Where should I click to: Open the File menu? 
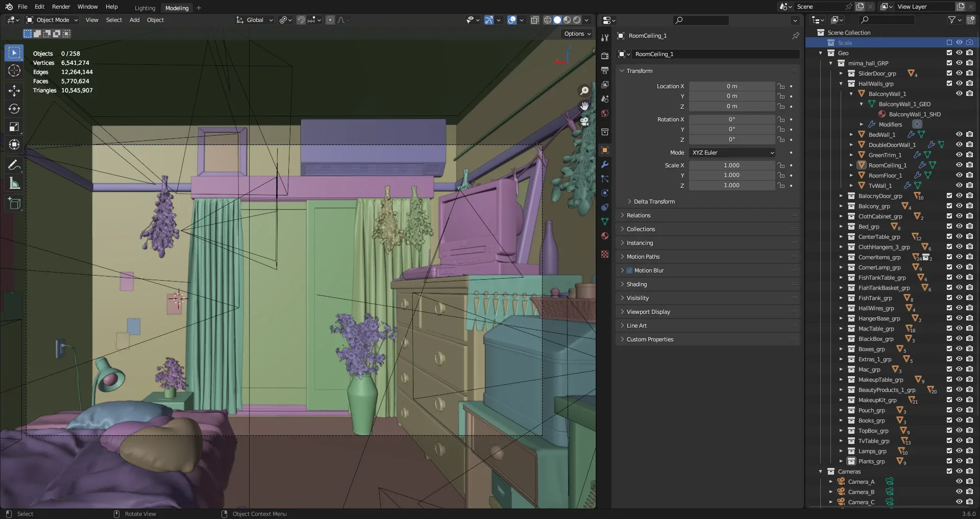click(x=22, y=7)
